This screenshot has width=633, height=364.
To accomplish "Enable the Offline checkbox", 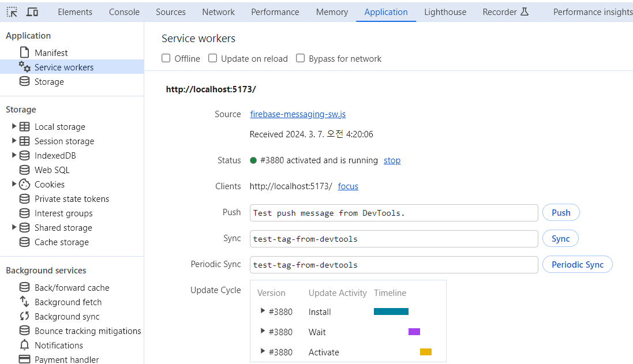I will point(166,58).
